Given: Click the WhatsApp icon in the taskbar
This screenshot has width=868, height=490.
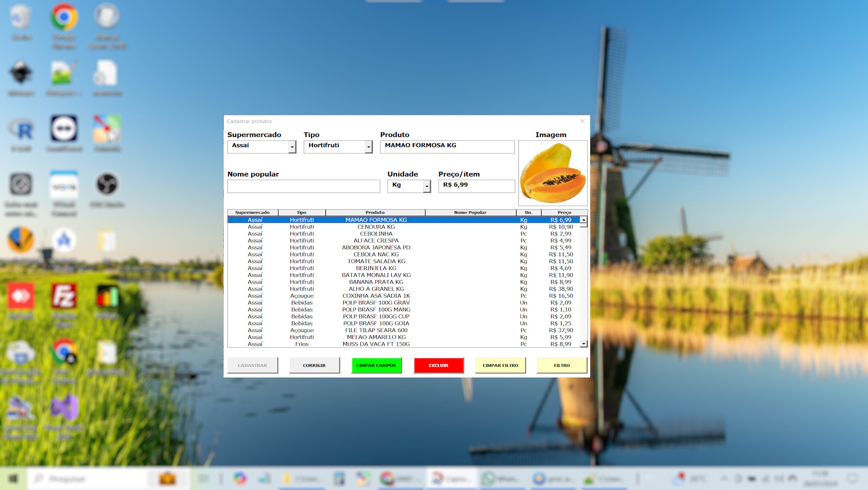Looking at the screenshot, I should click(489, 479).
